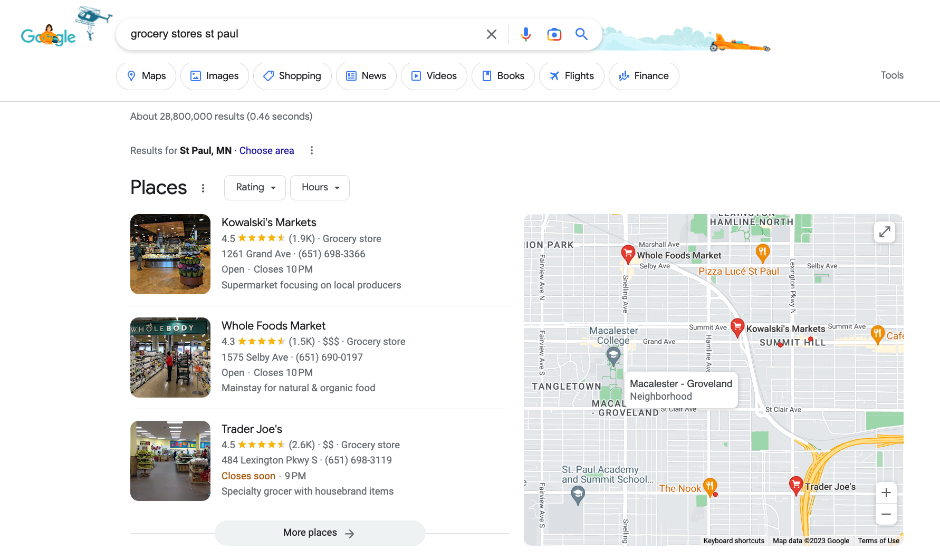
Task: Submit search with the magnifying glass icon
Action: (x=581, y=34)
